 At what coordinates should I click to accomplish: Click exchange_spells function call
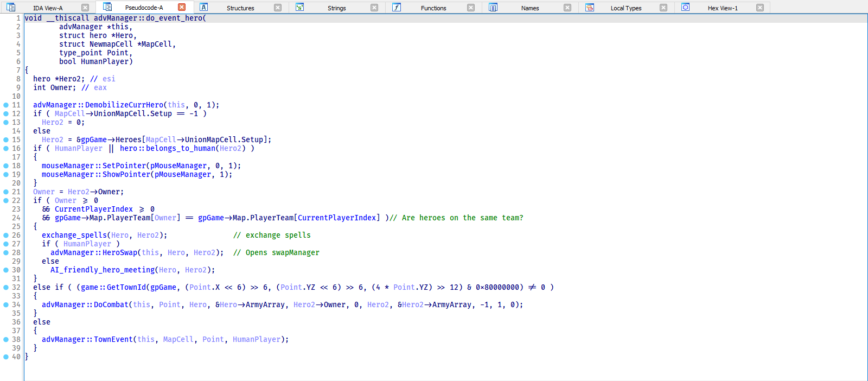(x=74, y=235)
